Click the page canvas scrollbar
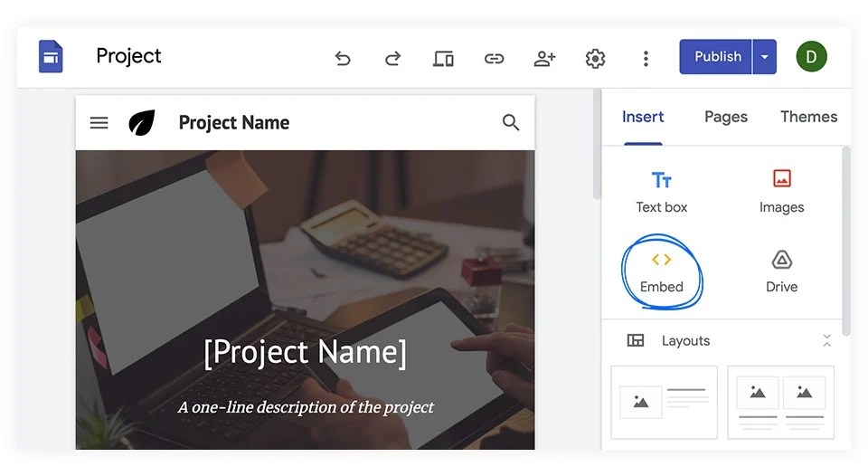This screenshot has width=868, height=476. click(597, 144)
